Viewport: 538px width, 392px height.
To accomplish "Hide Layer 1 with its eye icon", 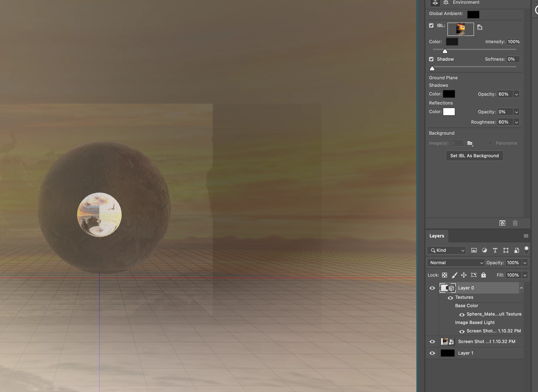I will pyautogui.click(x=432, y=353).
